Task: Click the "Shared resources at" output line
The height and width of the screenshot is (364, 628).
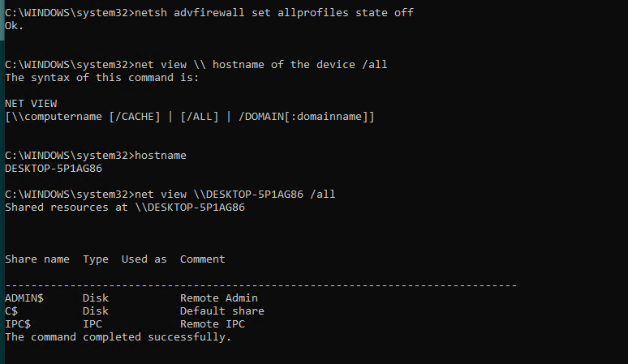Action: pos(125,207)
